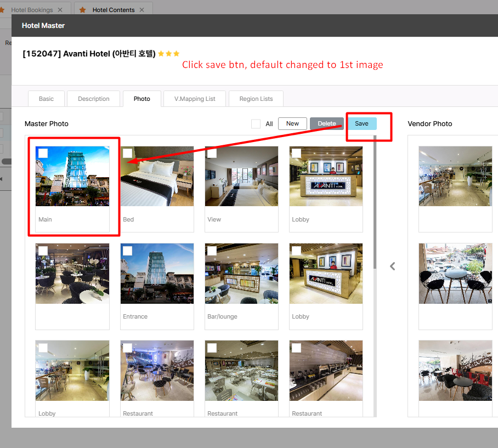Select the first Restaurant thumbnail with blue lighting
The width and height of the screenshot is (498, 448).
click(157, 371)
